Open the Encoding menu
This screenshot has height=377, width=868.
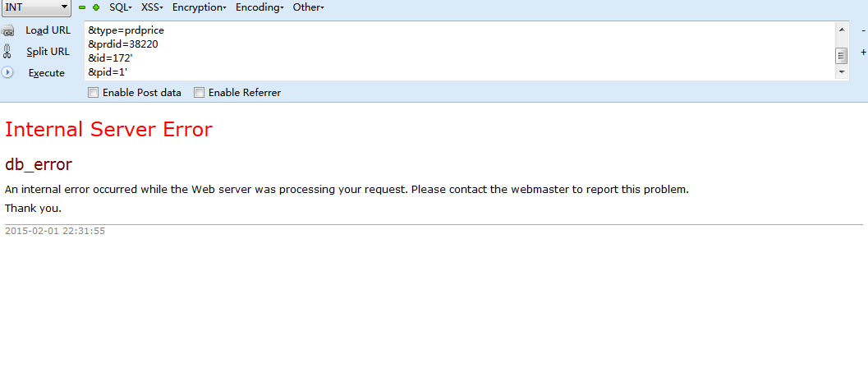(259, 7)
